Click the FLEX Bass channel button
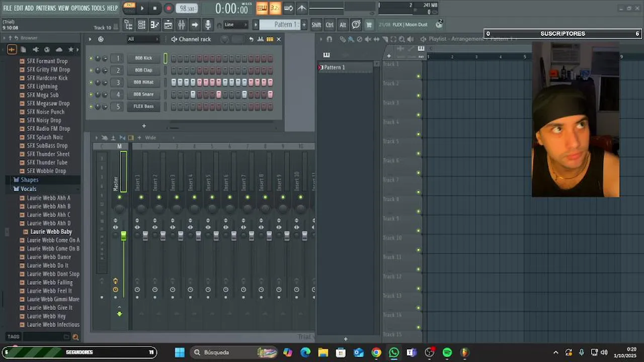This screenshot has height=362, width=644. tap(143, 107)
